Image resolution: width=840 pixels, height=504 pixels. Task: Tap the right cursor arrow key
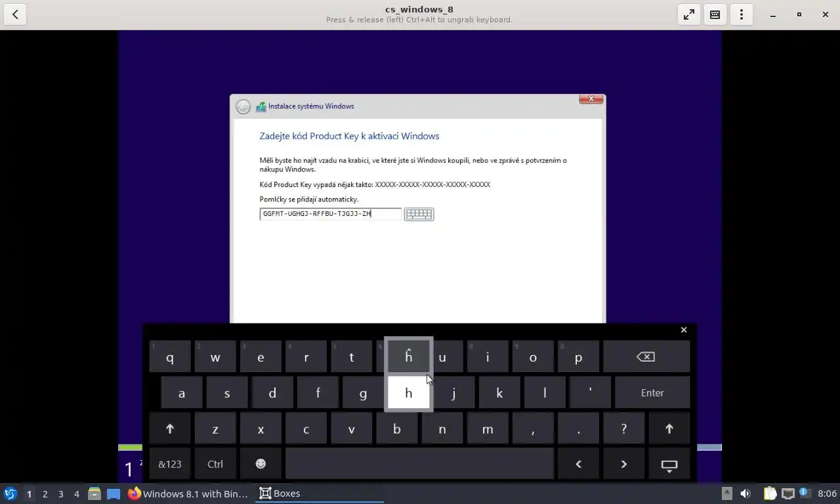(623, 464)
